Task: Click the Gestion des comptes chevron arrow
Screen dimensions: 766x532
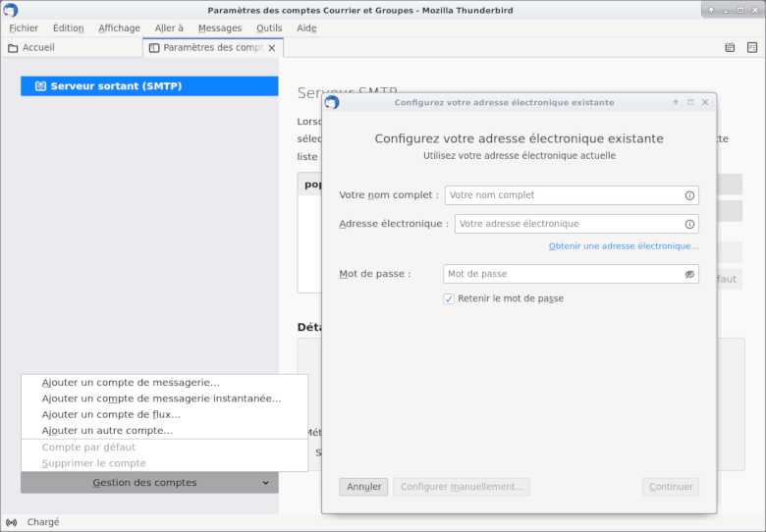Action: [x=265, y=483]
